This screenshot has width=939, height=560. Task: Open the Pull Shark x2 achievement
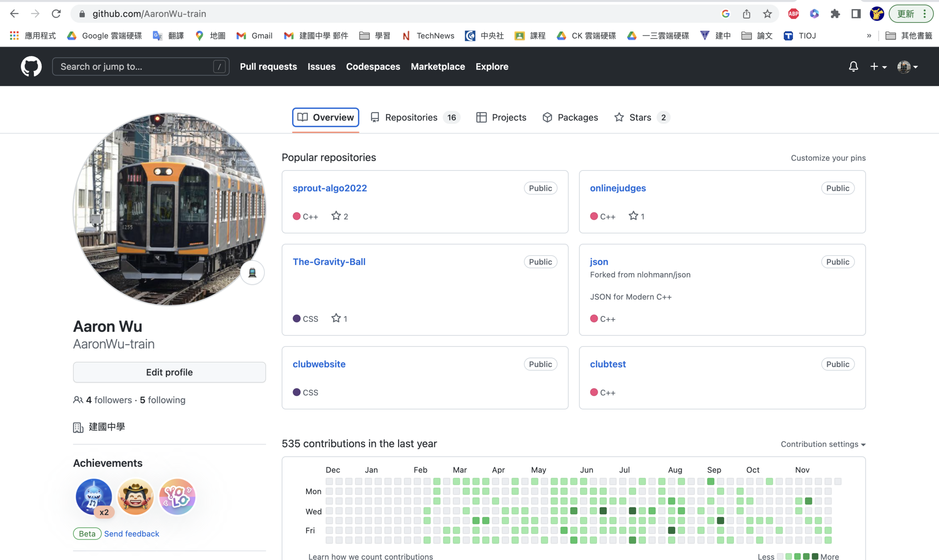tap(94, 497)
